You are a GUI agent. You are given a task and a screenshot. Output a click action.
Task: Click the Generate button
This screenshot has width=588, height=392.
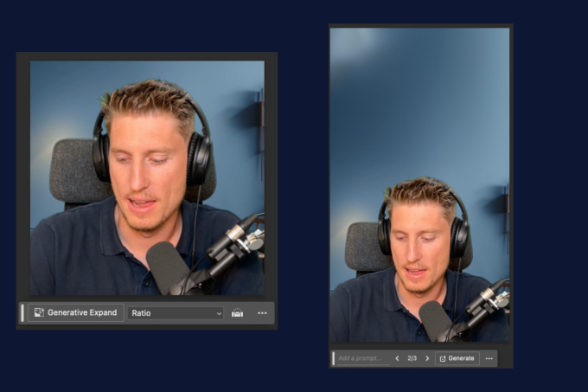click(457, 358)
